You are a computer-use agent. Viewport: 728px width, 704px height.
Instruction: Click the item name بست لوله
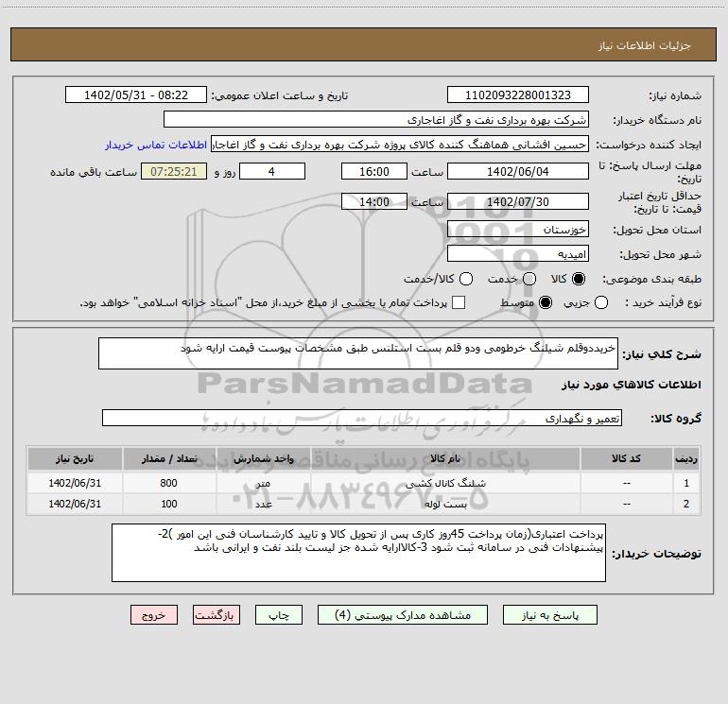tap(445, 504)
